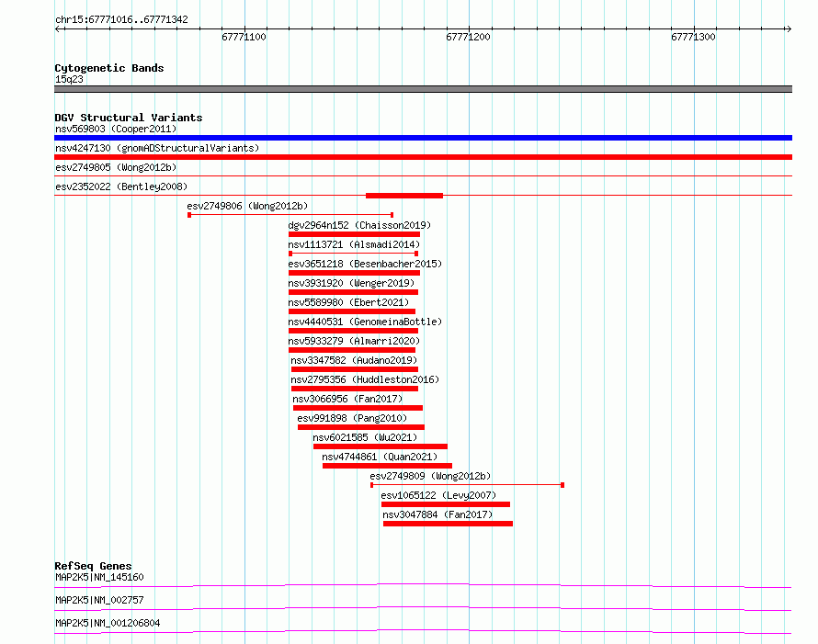Click the red bar under nsv4744861

point(387,466)
